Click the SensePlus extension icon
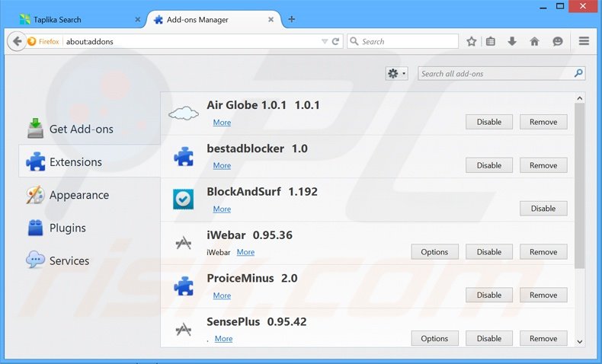602x364 pixels. [x=184, y=329]
